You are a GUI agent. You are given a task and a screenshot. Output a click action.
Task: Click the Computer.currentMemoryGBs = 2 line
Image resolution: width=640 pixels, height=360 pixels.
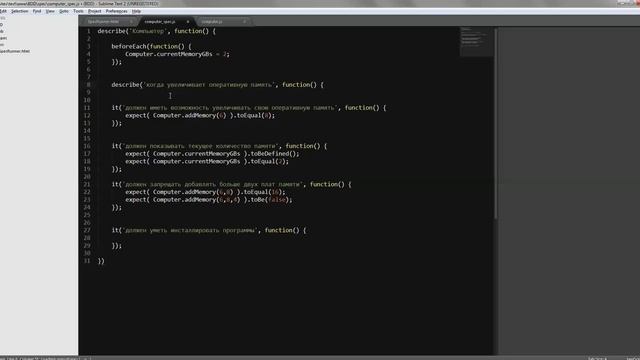[178, 54]
